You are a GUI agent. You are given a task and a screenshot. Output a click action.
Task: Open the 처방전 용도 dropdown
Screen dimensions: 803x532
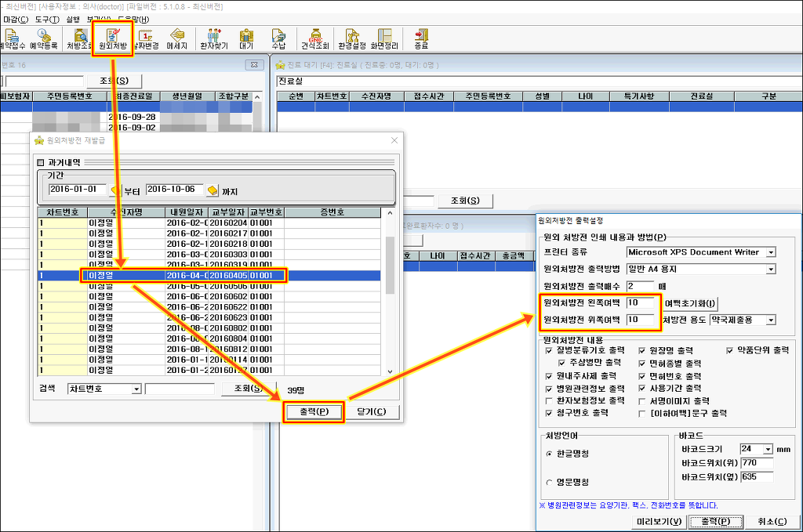click(771, 320)
